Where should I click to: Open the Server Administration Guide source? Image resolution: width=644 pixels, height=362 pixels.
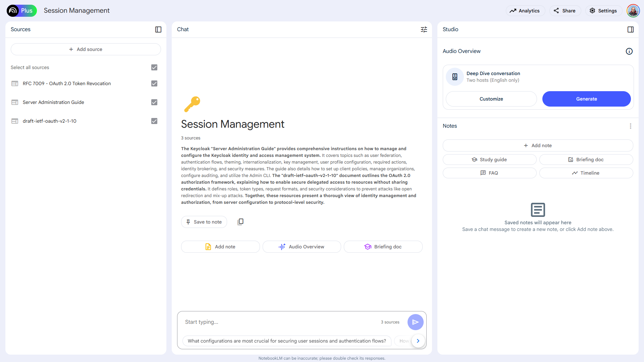(x=53, y=102)
